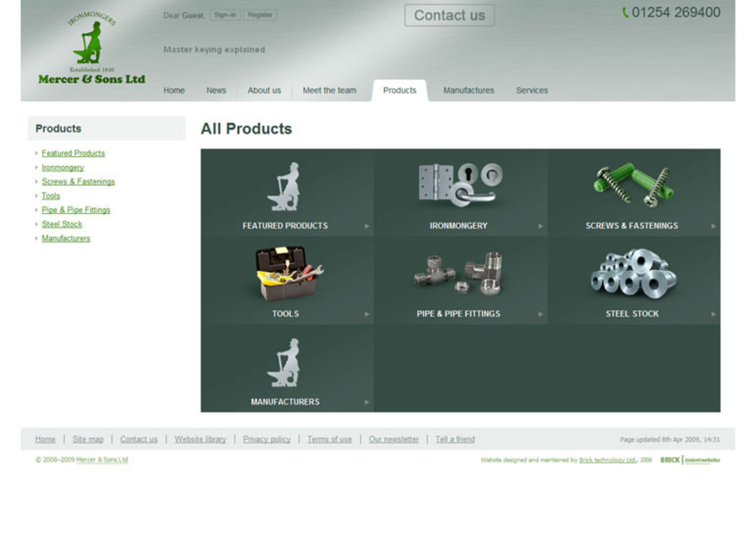The height and width of the screenshot is (540, 756).
Task: Open the Privacy policy footer link
Action: tap(266, 440)
